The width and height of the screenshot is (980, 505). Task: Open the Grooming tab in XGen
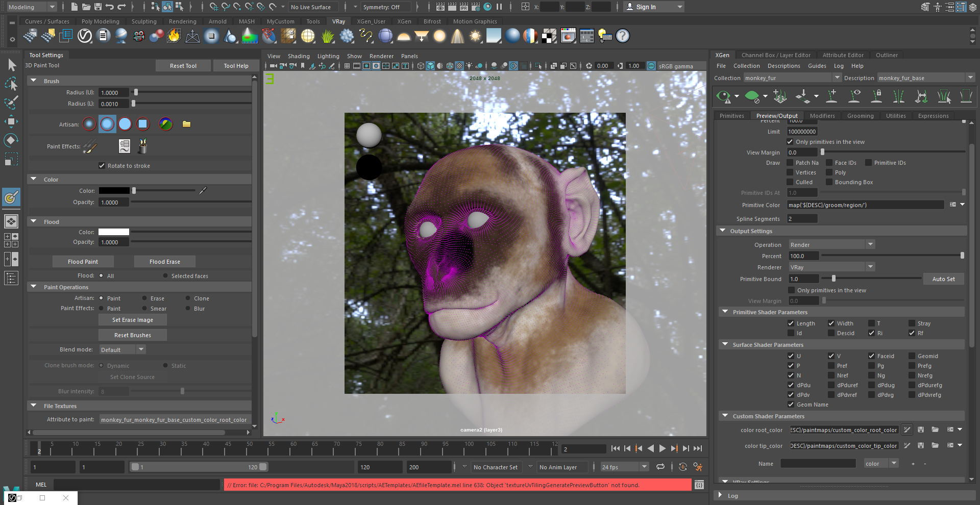click(x=860, y=116)
